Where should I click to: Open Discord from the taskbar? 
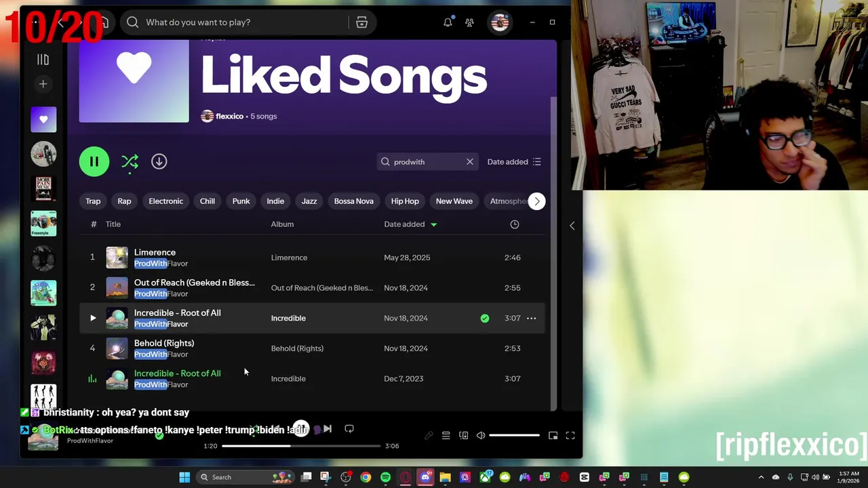coord(425,477)
